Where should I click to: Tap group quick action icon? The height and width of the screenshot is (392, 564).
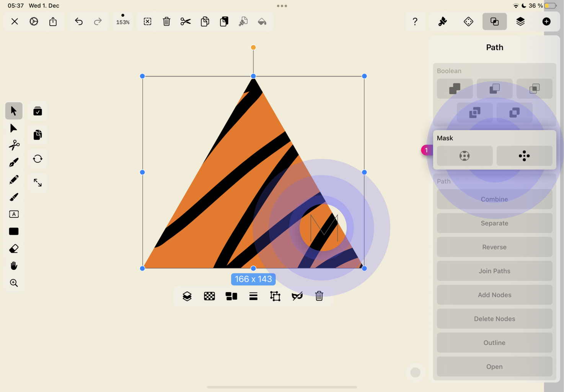231,296
